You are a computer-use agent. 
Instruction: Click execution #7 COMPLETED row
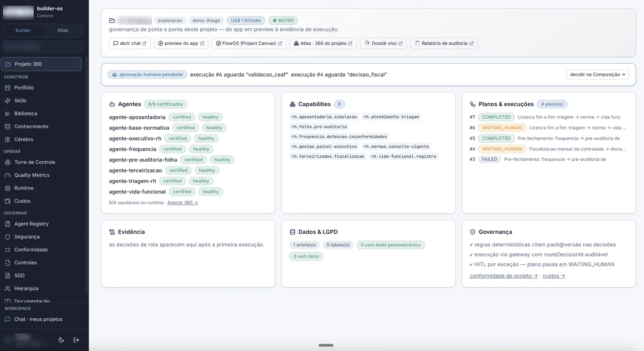[x=549, y=117]
